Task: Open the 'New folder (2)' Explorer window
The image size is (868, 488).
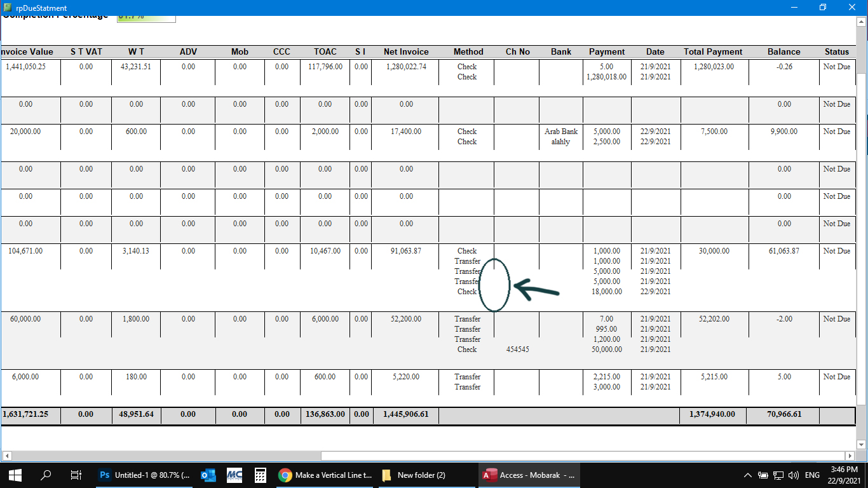Action: tap(426, 475)
